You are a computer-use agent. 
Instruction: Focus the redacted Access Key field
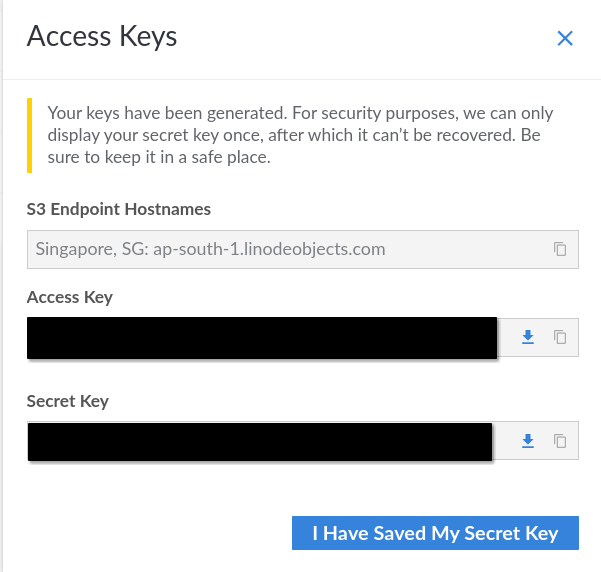tap(262, 338)
